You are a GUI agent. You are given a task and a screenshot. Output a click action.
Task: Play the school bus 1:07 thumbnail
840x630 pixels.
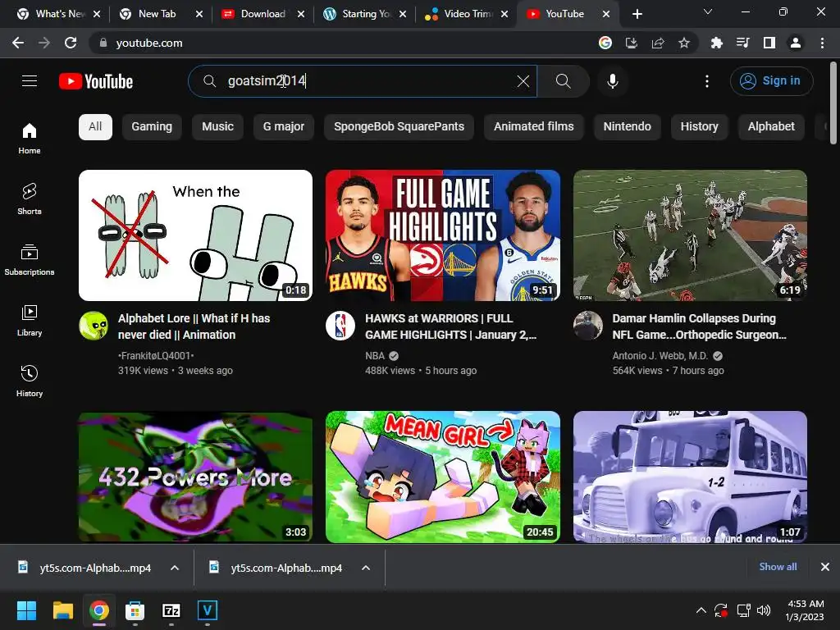pos(690,477)
